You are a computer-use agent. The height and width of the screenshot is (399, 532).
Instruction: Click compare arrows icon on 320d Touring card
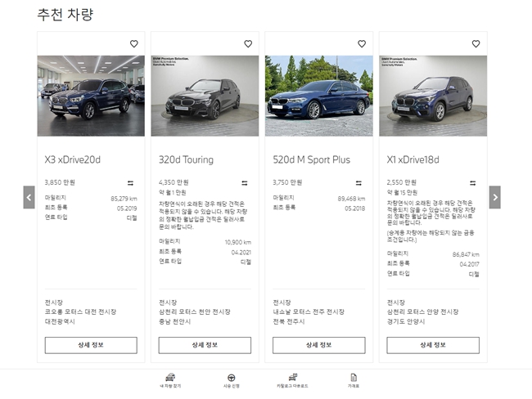[244, 183]
